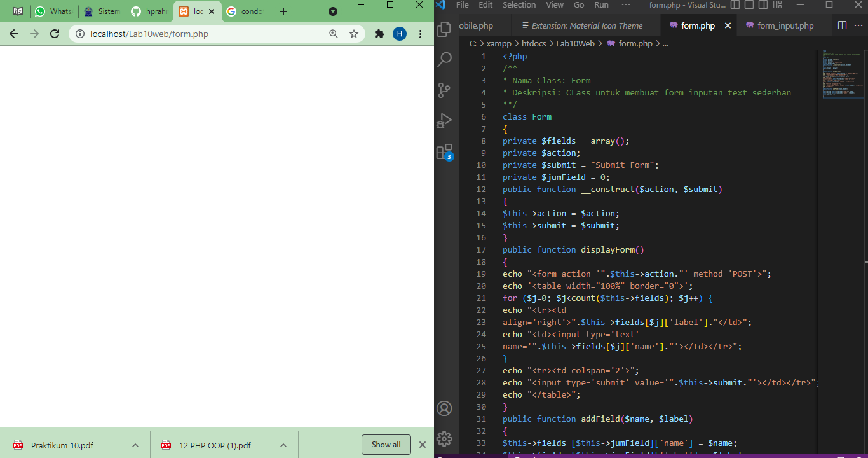The height and width of the screenshot is (458, 868).
Task: Open the Search view in VS Code sidebar
Action: [445, 59]
